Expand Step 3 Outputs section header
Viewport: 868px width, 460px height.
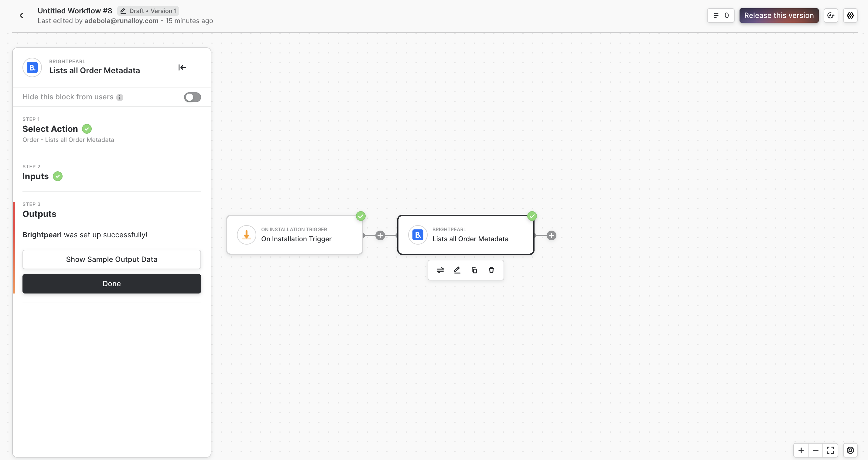39,214
